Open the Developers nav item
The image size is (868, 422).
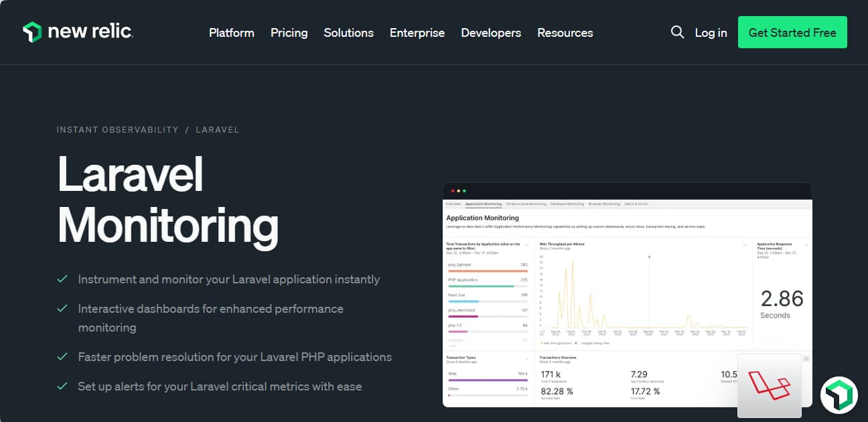(x=491, y=33)
